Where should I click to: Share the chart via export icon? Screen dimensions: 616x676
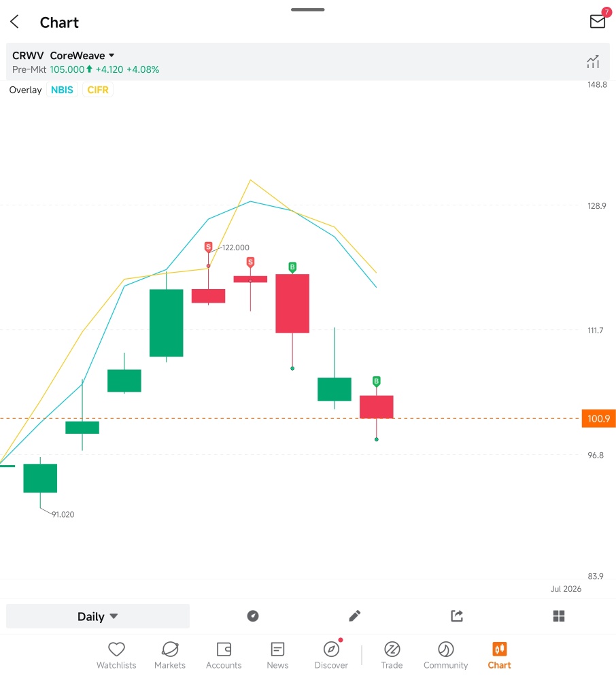pos(457,616)
